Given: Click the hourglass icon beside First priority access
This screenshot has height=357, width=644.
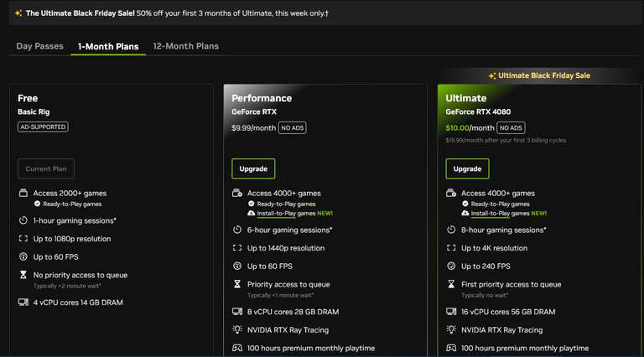Looking at the screenshot, I should 451,284.
